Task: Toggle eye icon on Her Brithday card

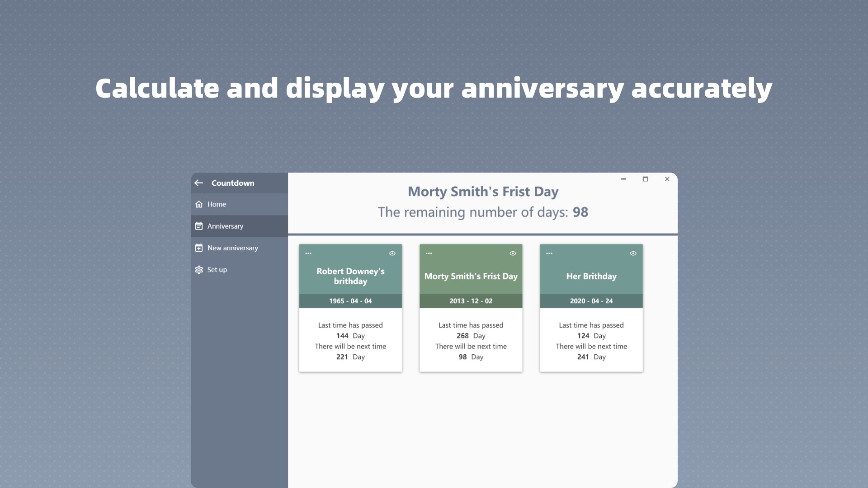Action: (x=633, y=253)
